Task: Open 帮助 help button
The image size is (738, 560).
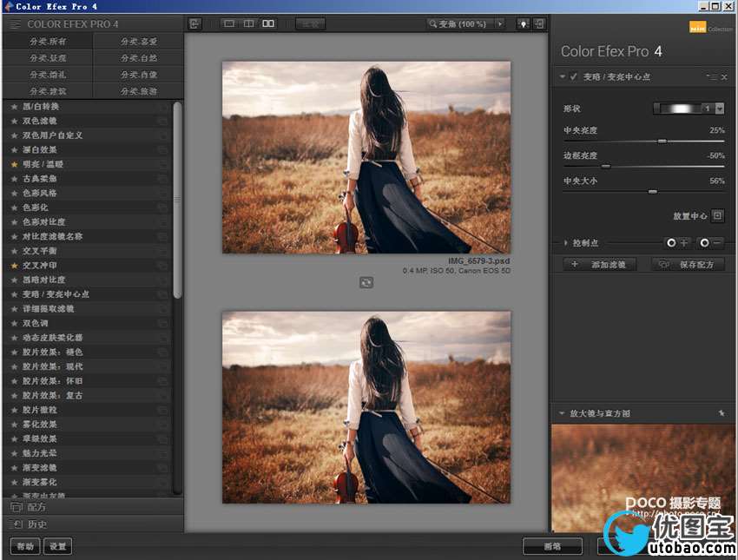Action: tap(25, 546)
